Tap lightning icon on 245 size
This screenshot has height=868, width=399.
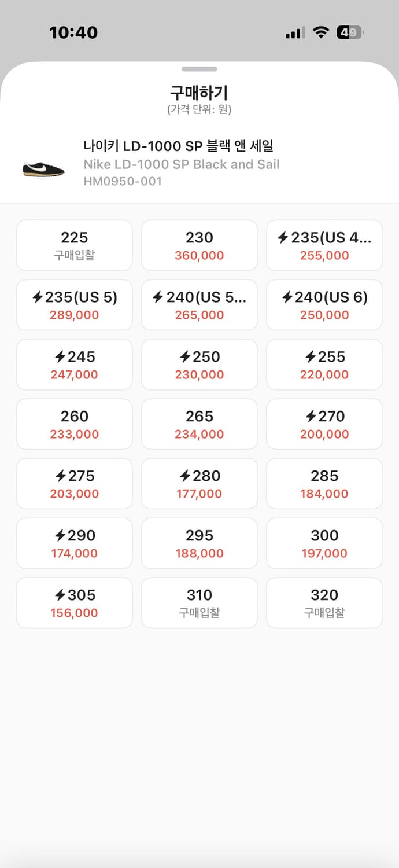tap(60, 357)
